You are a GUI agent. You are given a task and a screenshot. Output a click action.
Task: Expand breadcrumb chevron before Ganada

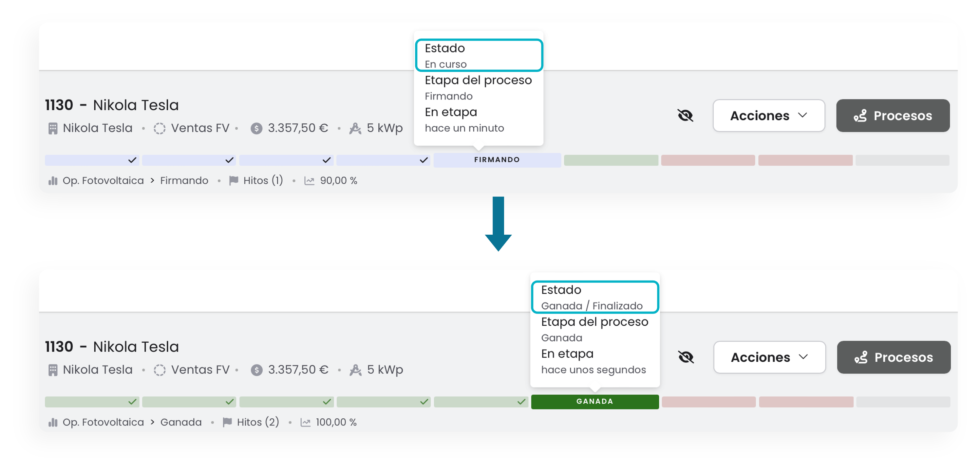coord(153,422)
